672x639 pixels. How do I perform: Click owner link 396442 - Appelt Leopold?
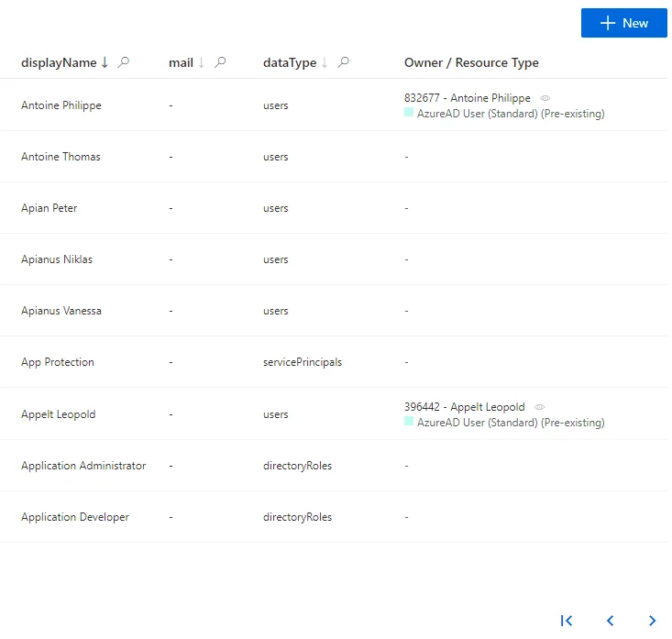tap(465, 407)
